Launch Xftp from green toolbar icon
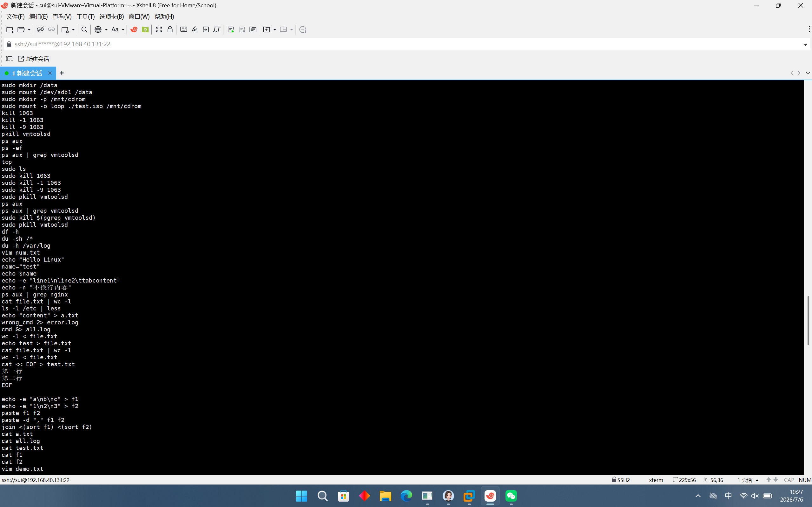Screen dimensions: 812x507 pos(145,29)
